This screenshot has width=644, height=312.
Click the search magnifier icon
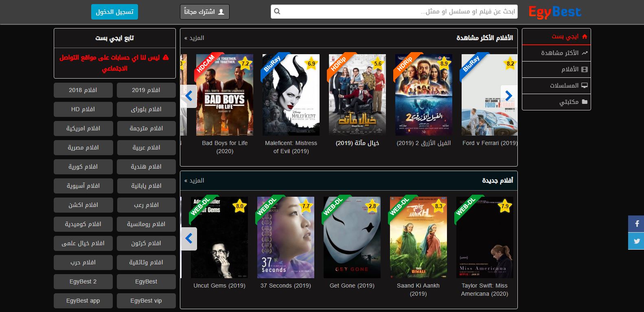pyautogui.click(x=277, y=11)
